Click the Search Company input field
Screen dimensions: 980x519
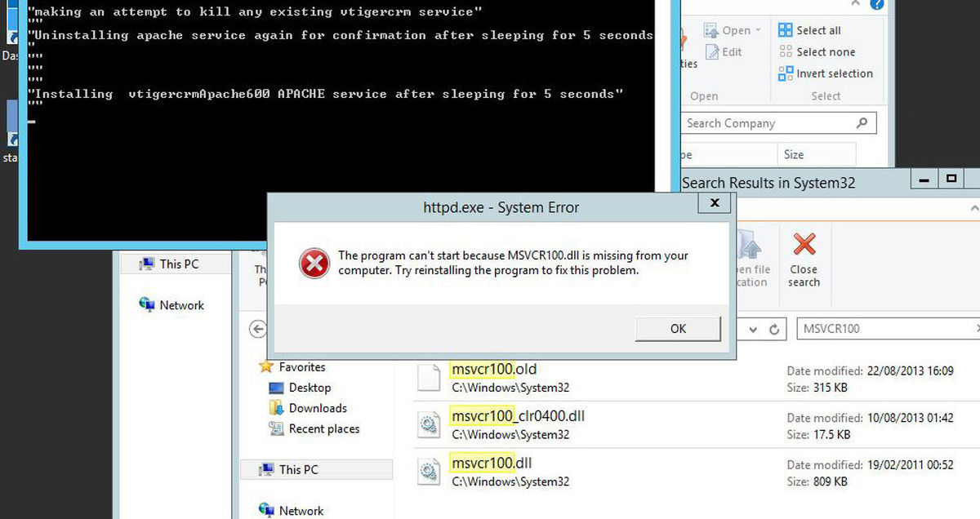[778, 123]
